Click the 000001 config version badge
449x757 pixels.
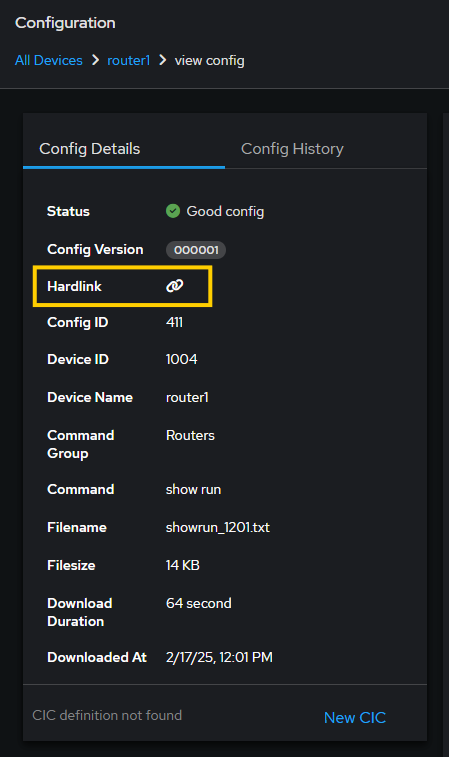pos(196,250)
